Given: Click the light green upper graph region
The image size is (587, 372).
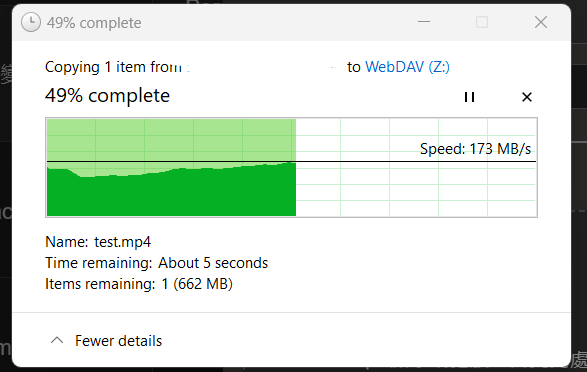Looking at the screenshot, I should (171, 140).
